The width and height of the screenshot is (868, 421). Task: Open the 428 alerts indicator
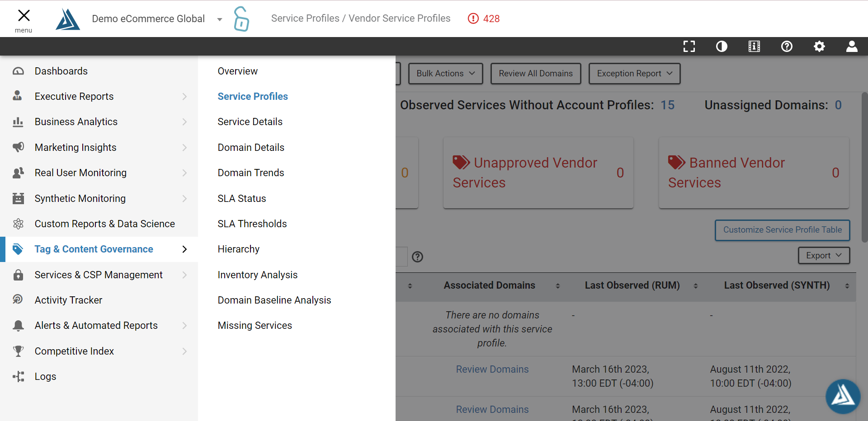pyautogui.click(x=484, y=19)
